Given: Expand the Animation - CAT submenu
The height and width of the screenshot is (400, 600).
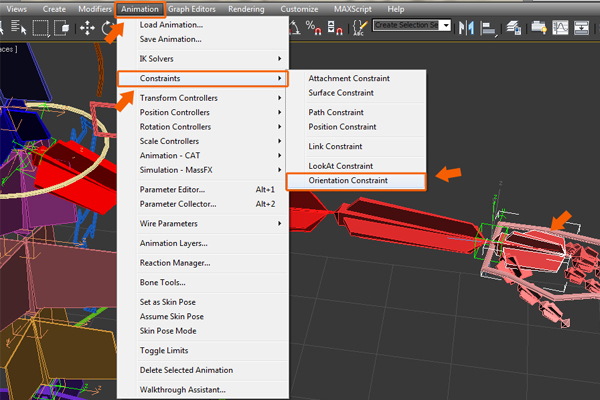Looking at the screenshot, I should [x=203, y=156].
